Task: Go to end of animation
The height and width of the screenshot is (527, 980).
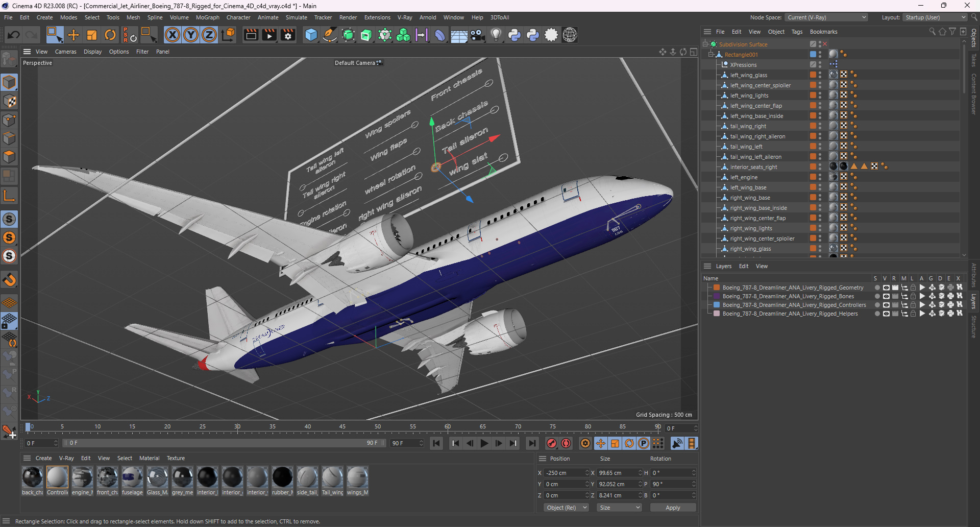Action: click(x=532, y=443)
